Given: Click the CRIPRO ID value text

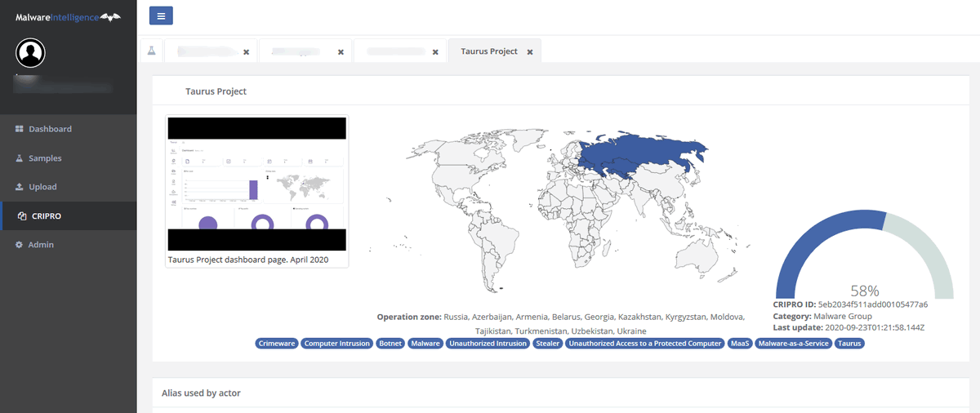Looking at the screenshot, I should point(872,304).
